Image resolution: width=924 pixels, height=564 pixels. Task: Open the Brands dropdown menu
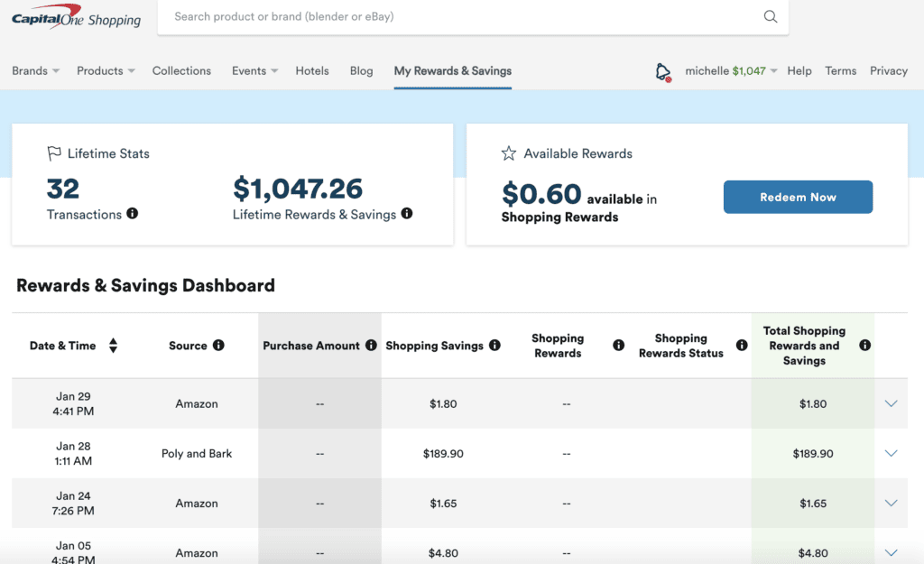[34, 70]
